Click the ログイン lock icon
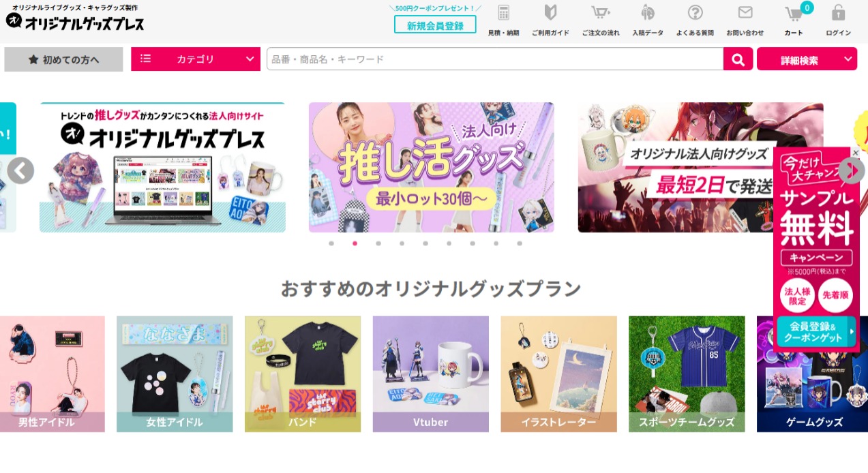Viewport: 868px width, 473px height. 839,13
